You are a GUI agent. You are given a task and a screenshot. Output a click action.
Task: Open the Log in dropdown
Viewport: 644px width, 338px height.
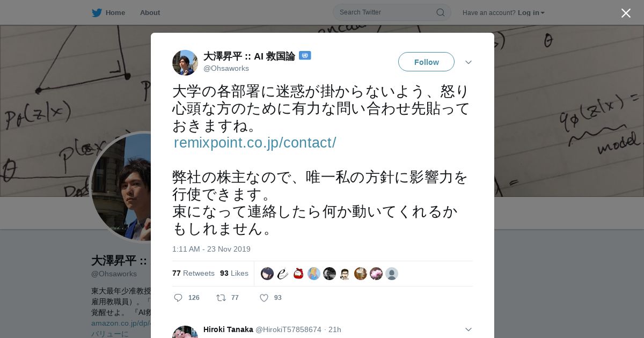click(x=531, y=12)
